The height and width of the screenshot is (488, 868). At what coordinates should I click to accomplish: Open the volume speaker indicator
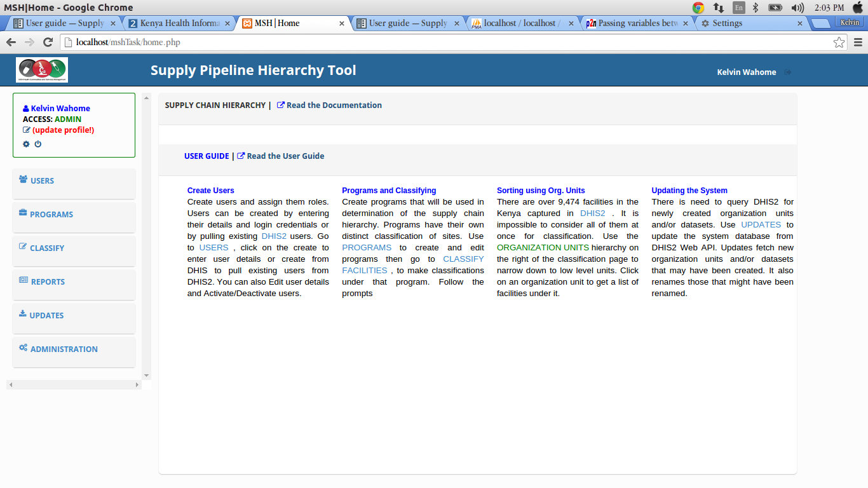pyautogui.click(x=797, y=8)
